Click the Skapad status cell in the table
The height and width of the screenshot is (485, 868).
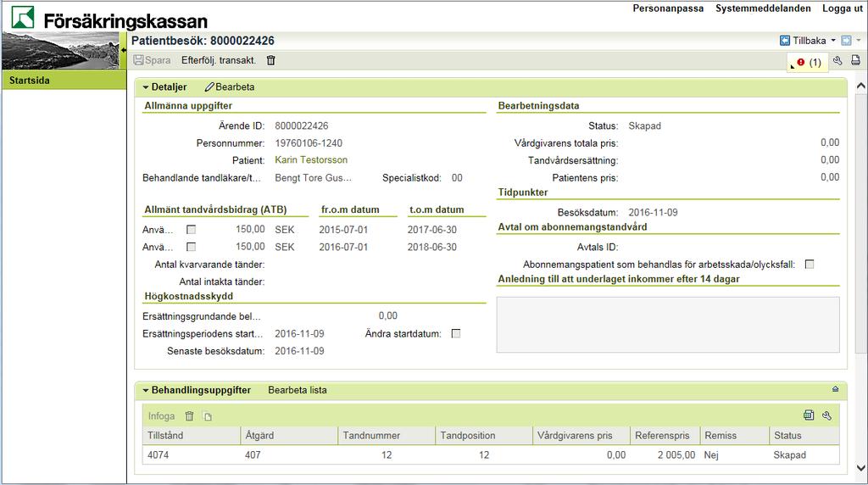click(804, 454)
